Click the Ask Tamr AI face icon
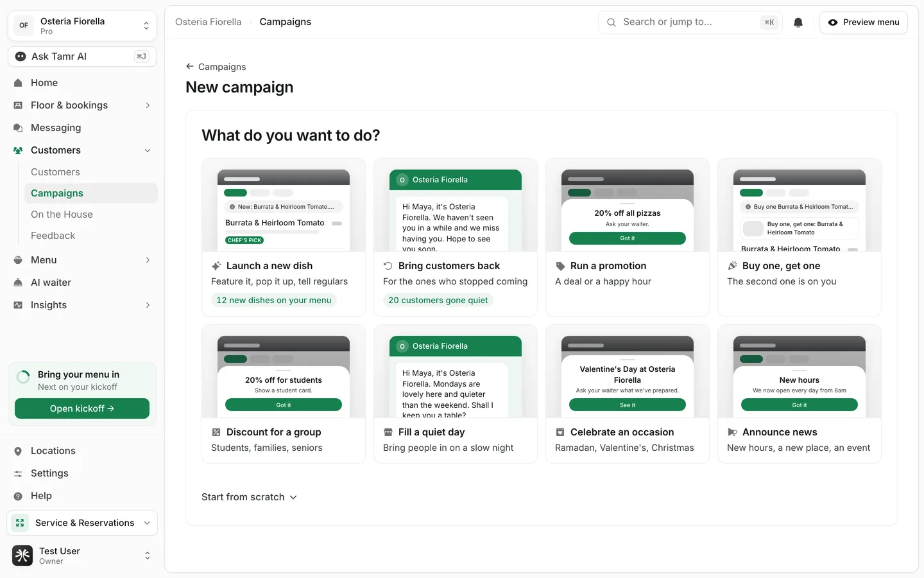This screenshot has height=578, width=924. (21, 57)
